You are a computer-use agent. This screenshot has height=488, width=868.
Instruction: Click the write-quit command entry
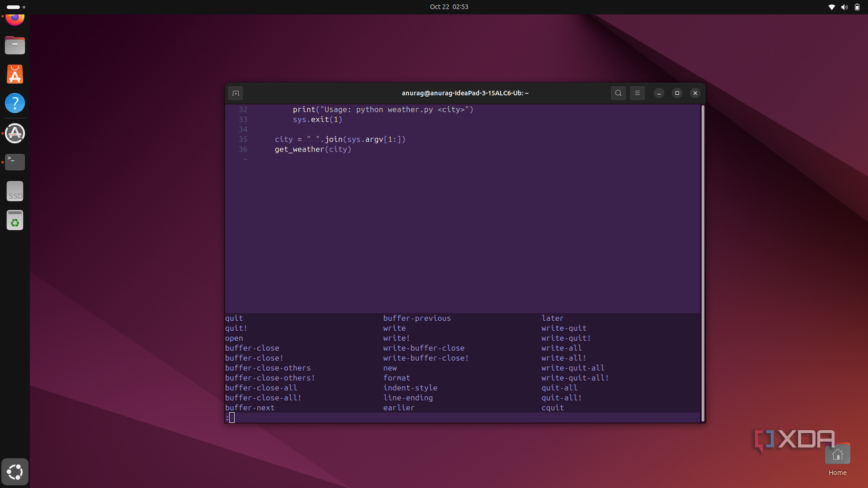point(563,328)
